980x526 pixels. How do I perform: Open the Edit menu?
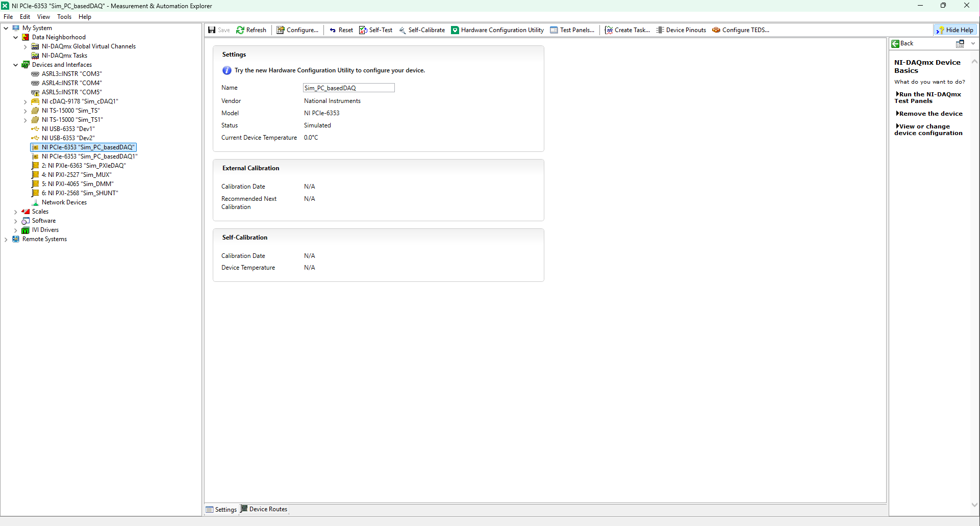pos(25,17)
